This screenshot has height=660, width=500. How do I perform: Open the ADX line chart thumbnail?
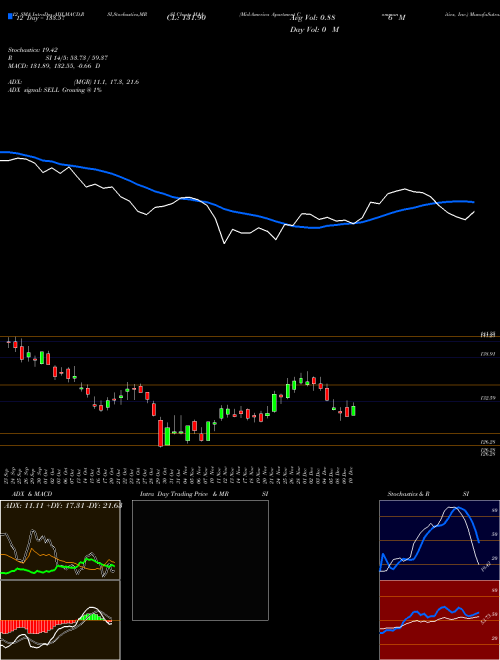click(x=60, y=540)
